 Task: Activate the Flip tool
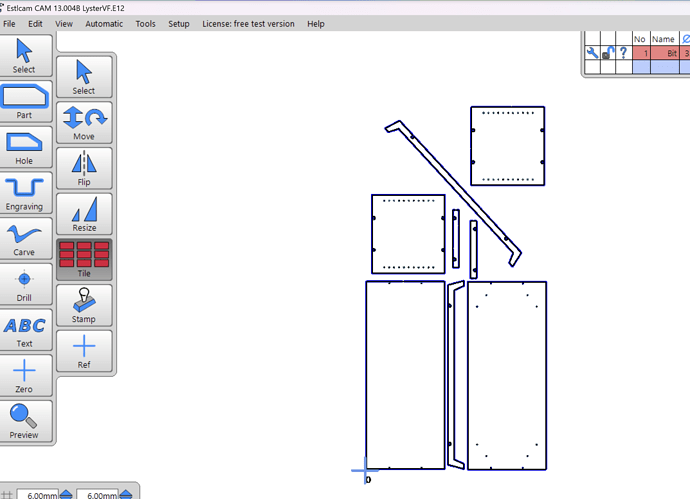(x=84, y=169)
